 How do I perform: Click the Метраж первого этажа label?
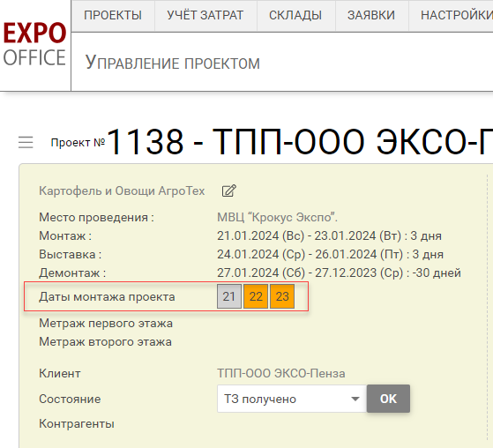pos(106,323)
